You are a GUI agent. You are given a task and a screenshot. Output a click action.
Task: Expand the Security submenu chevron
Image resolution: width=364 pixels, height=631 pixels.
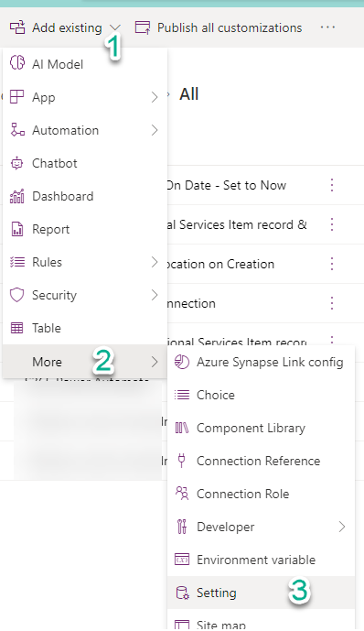tap(155, 295)
